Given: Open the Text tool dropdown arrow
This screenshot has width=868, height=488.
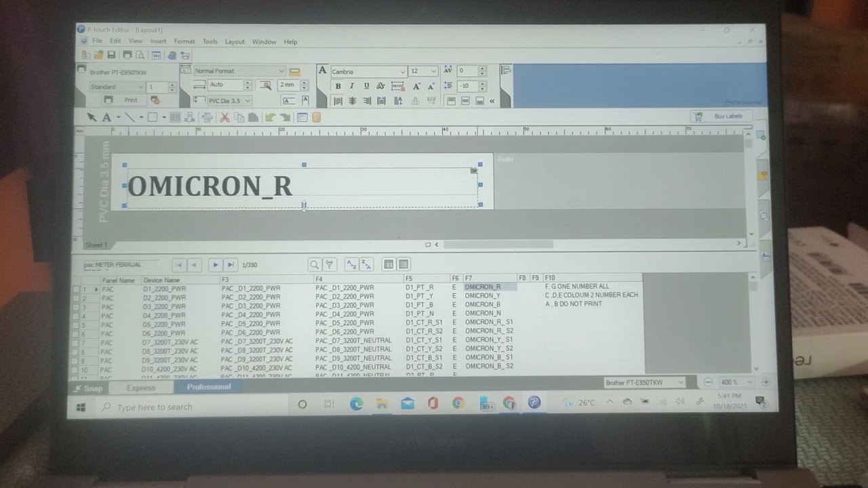Looking at the screenshot, I should (x=118, y=117).
